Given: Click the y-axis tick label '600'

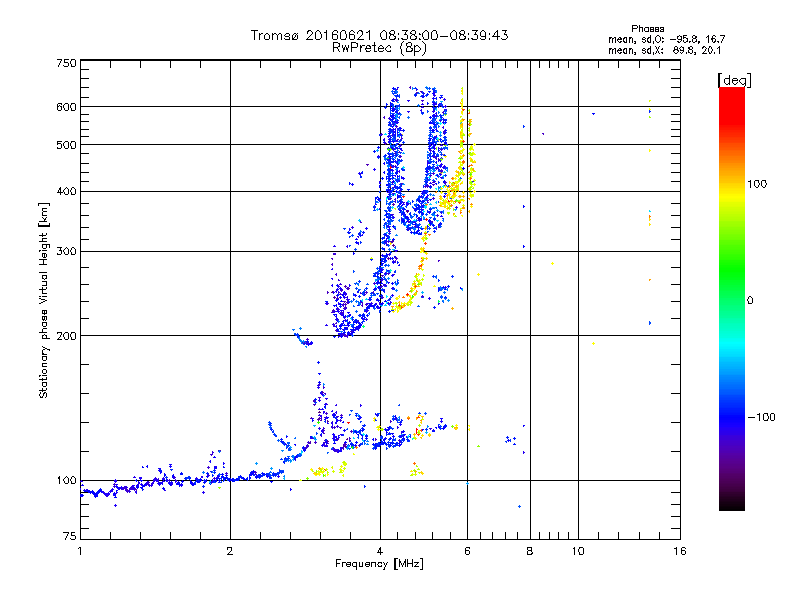Looking at the screenshot, I should (67, 107).
